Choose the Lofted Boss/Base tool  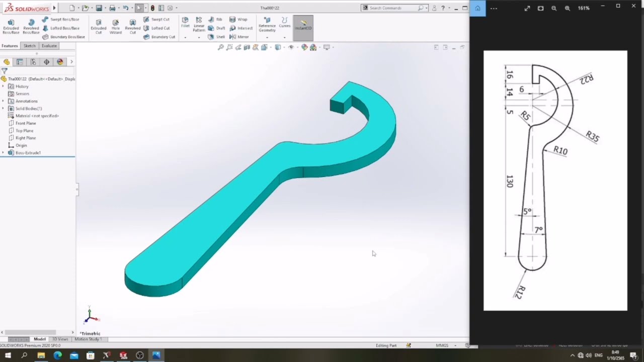tap(61, 28)
